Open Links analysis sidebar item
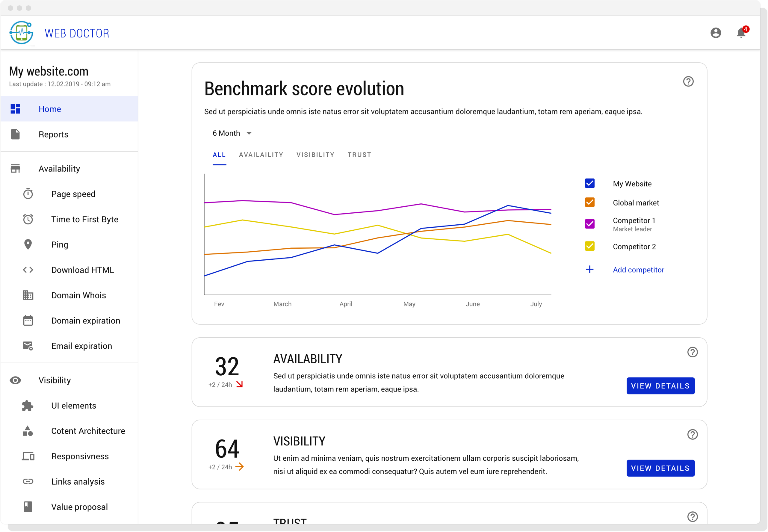 (69, 481)
